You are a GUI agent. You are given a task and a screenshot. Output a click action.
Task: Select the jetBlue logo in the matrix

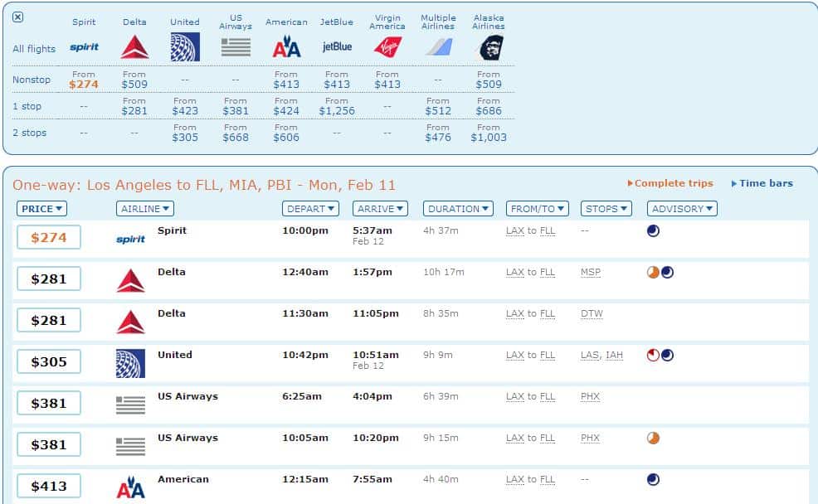[x=337, y=46]
